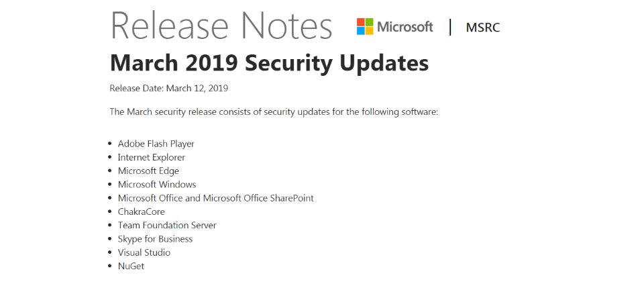
Task: Choose Microsoft Windows in the software list
Action: (x=157, y=184)
